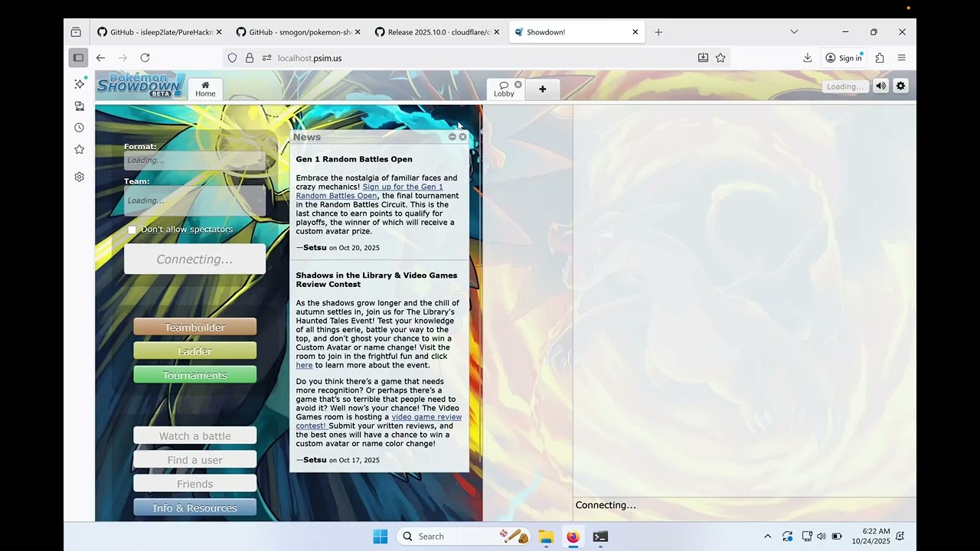The height and width of the screenshot is (551, 980).
Task: Click Firefox Sign in button
Action: (844, 57)
